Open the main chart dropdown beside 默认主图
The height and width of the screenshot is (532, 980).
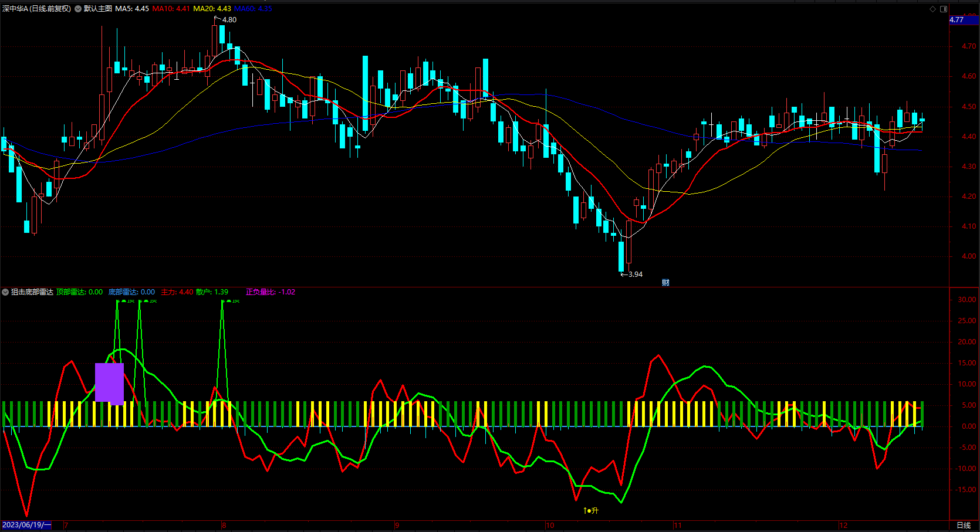[x=78, y=9]
